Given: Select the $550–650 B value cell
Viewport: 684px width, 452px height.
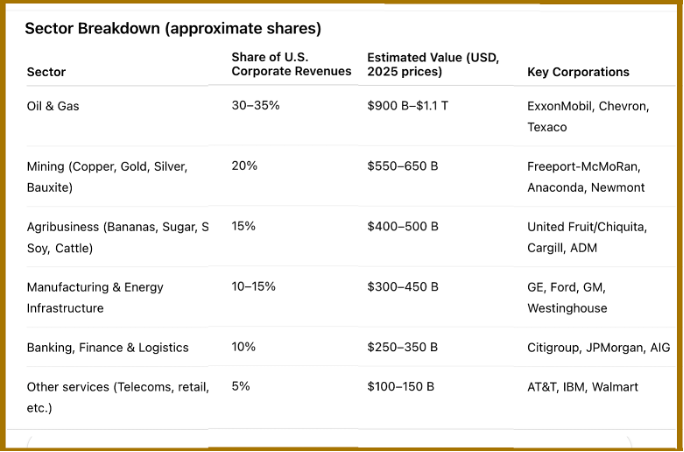Looking at the screenshot, I should pos(403,166).
